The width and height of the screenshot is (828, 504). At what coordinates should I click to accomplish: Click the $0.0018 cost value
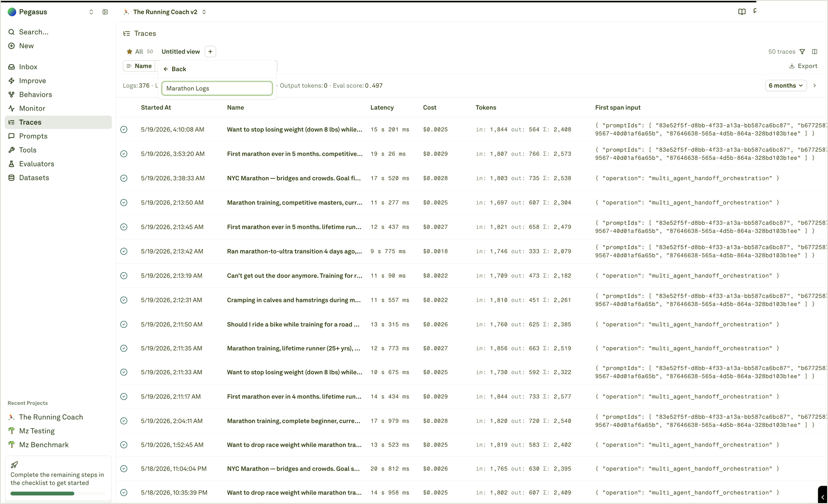(x=435, y=251)
